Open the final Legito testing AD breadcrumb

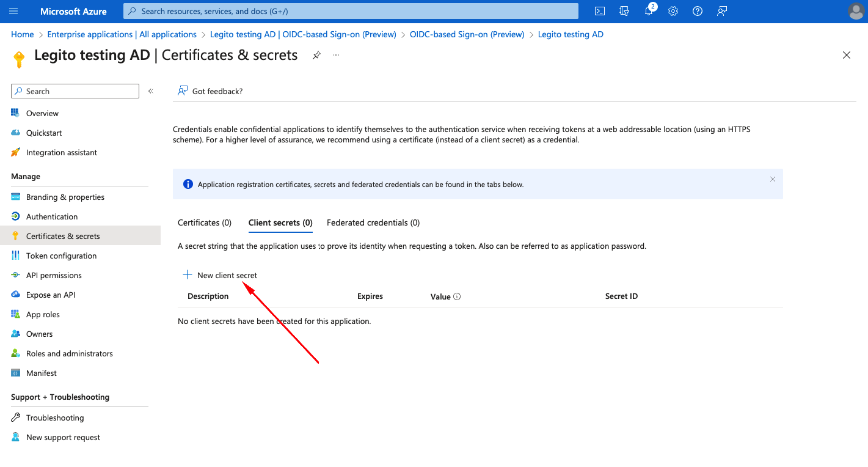[571, 34]
